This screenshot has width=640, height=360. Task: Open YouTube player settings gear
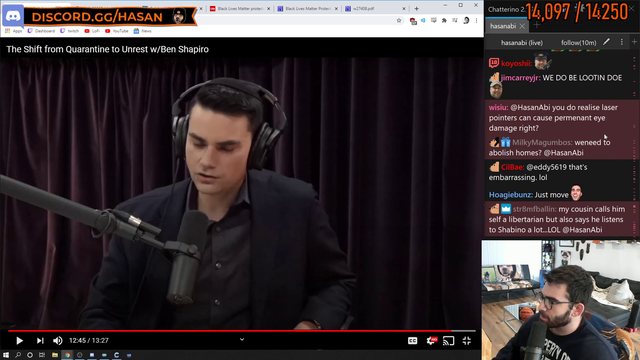tap(431, 340)
